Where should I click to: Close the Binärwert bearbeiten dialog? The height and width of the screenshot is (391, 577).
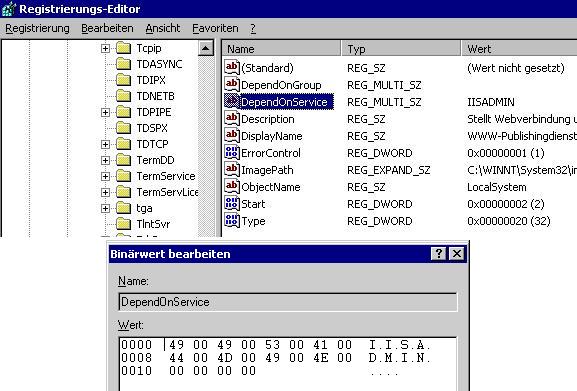(x=457, y=254)
